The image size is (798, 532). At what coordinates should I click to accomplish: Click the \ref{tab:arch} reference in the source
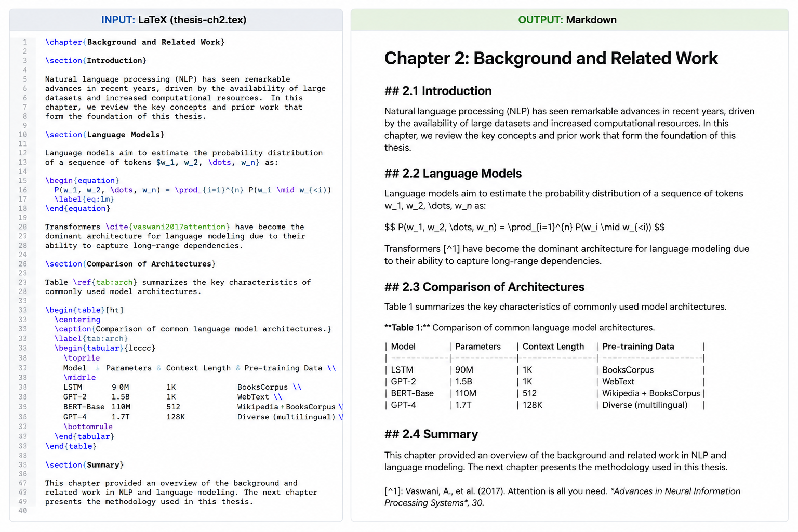pyautogui.click(x=105, y=282)
